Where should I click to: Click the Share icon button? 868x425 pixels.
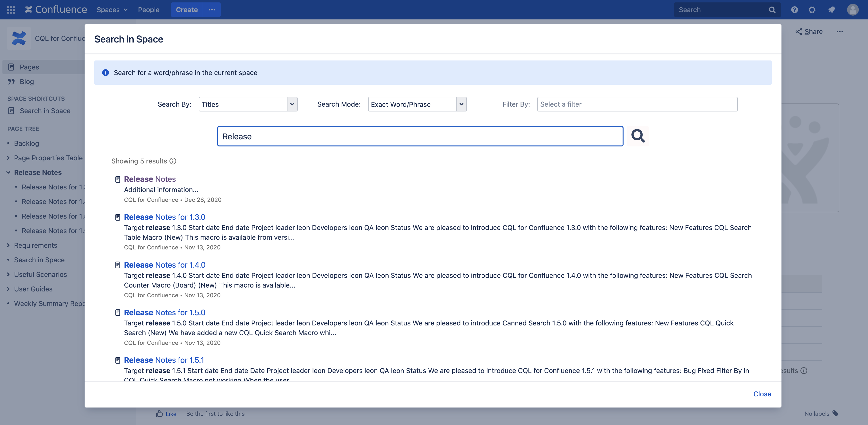coord(809,32)
